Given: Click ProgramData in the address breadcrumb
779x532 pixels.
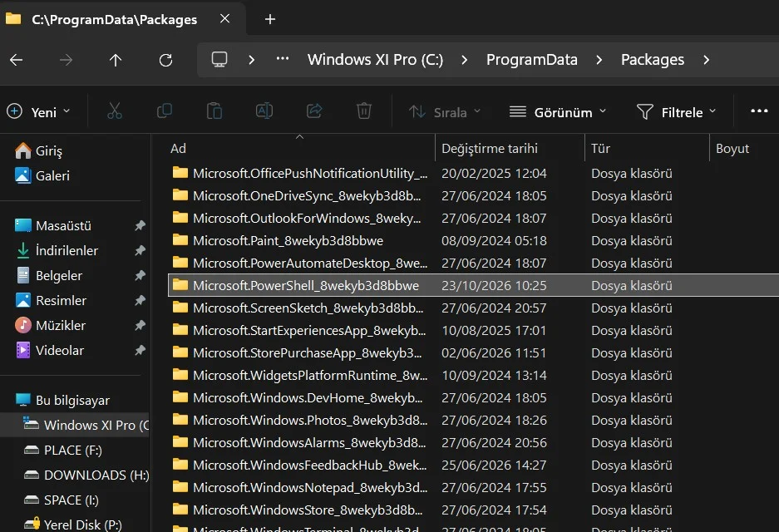Looking at the screenshot, I should [x=531, y=60].
